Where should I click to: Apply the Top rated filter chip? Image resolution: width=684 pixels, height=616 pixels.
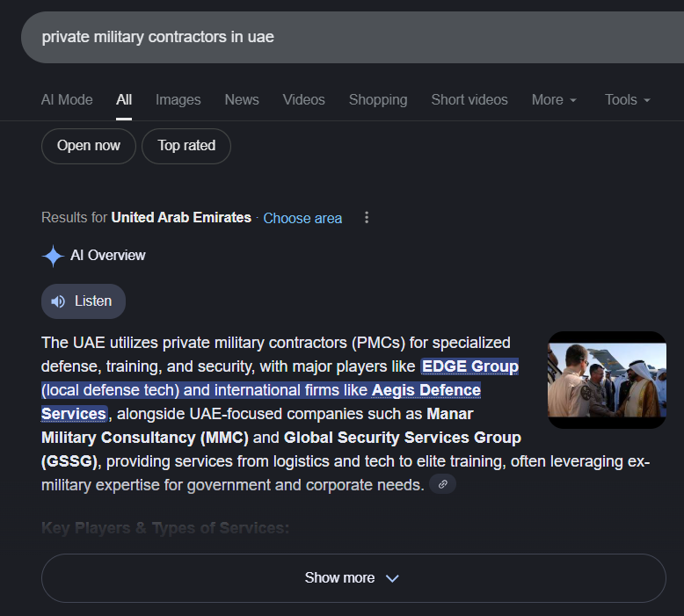pyautogui.click(x=186, y=146)
